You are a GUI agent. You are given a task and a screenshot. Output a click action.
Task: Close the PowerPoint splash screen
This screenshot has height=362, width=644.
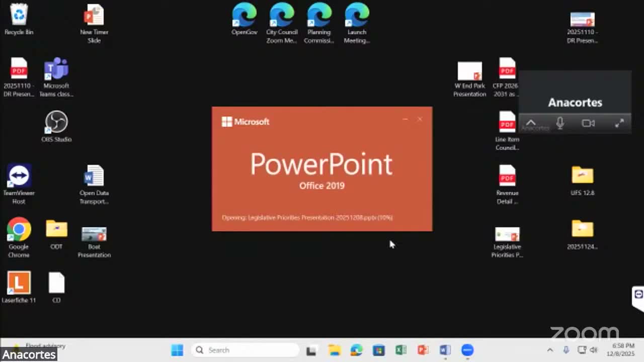(420, 119)
